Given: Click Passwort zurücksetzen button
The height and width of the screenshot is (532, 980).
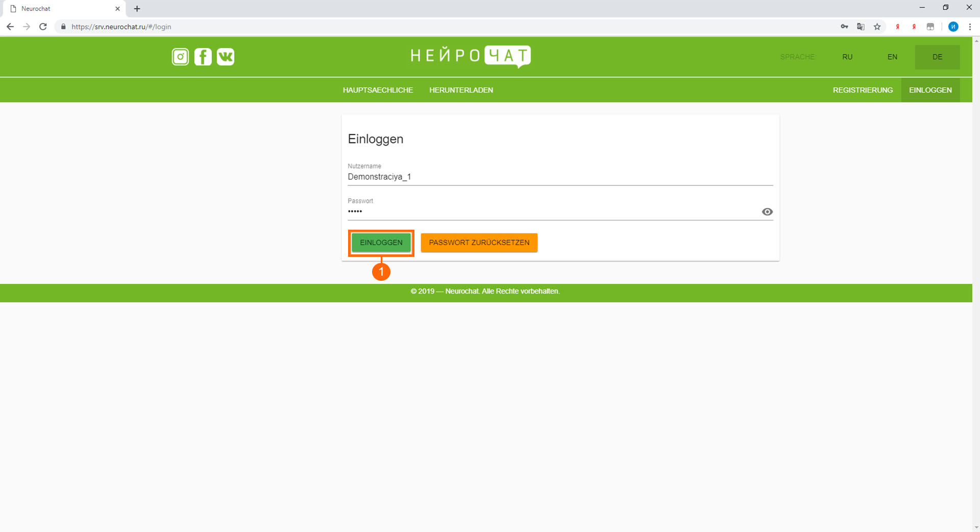Looking at the screenshot, I should 479,243.
